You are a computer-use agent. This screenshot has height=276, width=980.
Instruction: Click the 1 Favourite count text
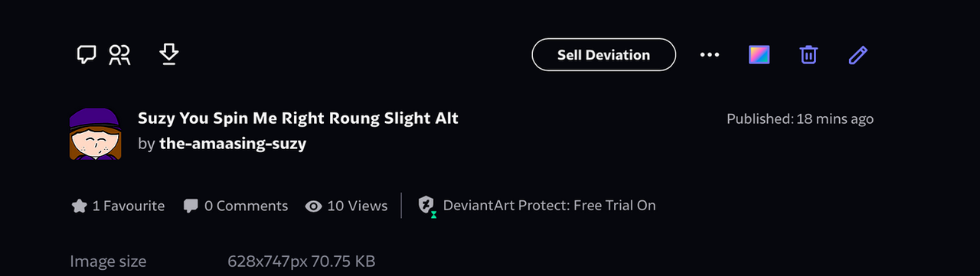[x=129, y=206]
